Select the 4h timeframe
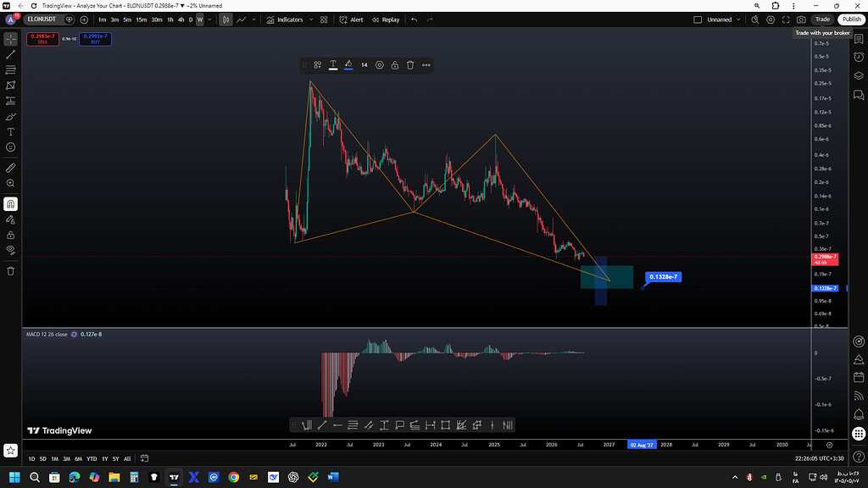Viewport: 868px width, 488px height. (x=181, y=20)
